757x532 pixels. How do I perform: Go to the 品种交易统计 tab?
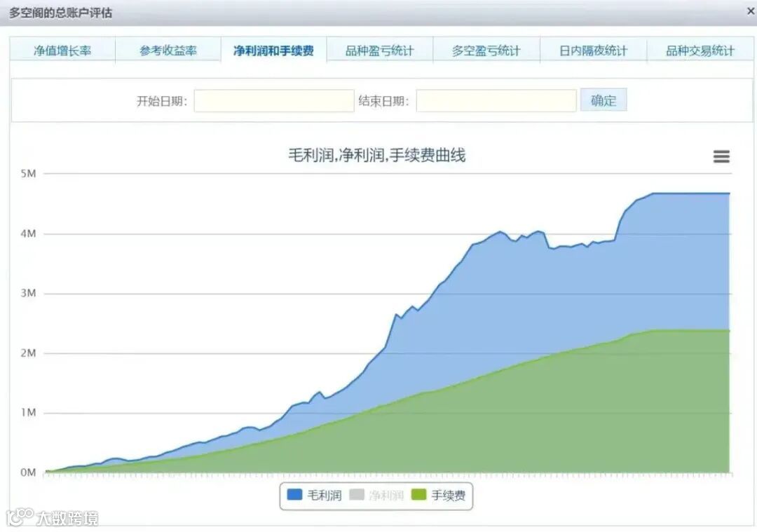pyautogui.click(x=700, y=50)
